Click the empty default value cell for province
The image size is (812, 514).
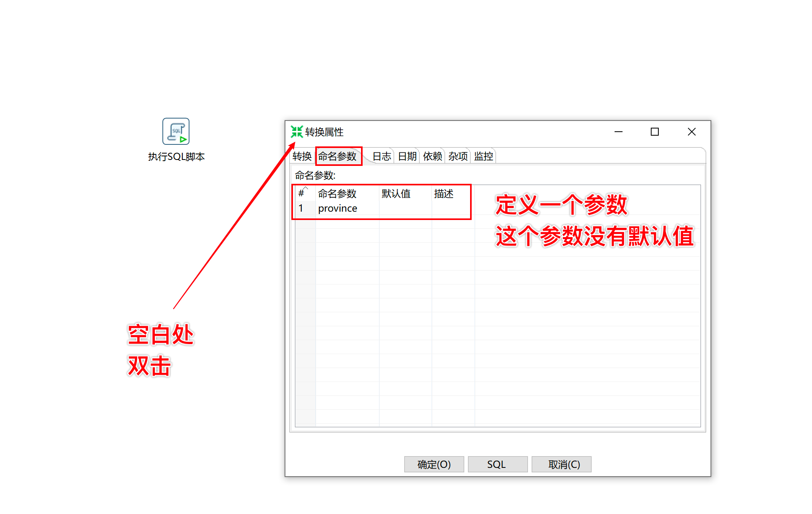405,208
